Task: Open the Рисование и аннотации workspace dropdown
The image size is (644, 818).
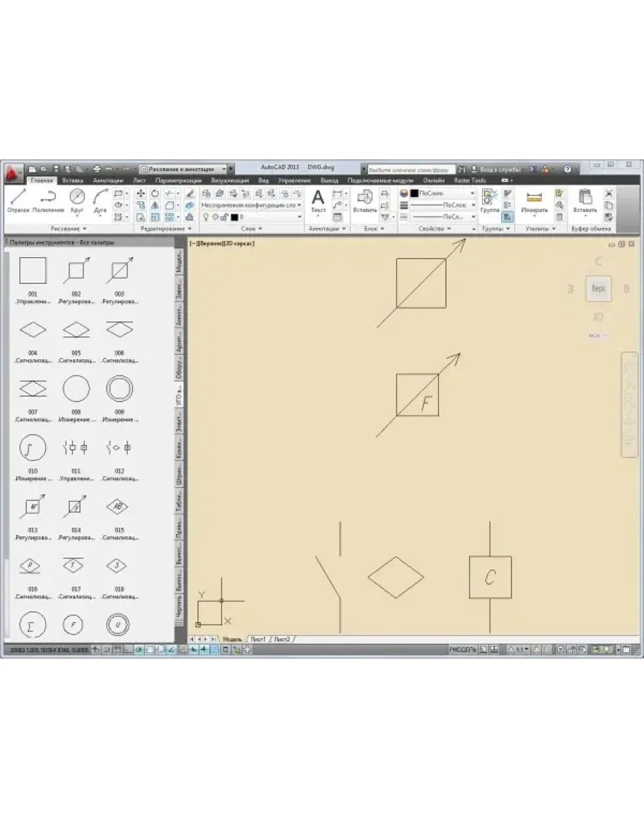Action: click(186, 169)
